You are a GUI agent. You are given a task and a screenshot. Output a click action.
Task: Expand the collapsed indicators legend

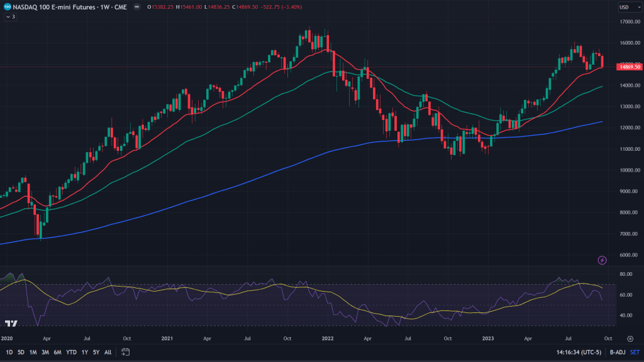click(x=10, y=16)
